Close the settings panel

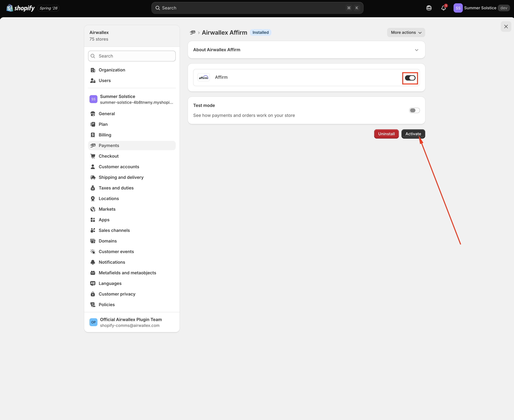(x=506, y=27)
